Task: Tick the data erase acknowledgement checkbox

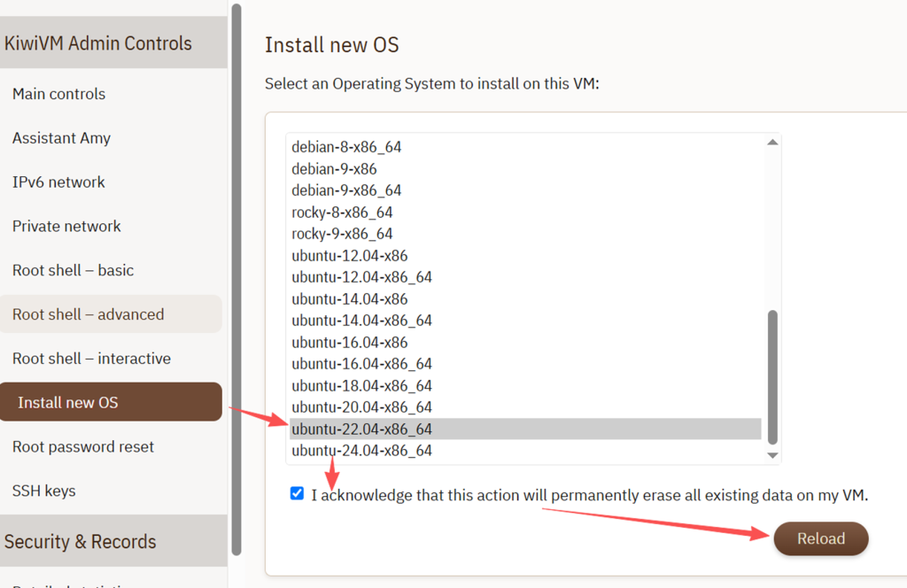Action: 297,494
